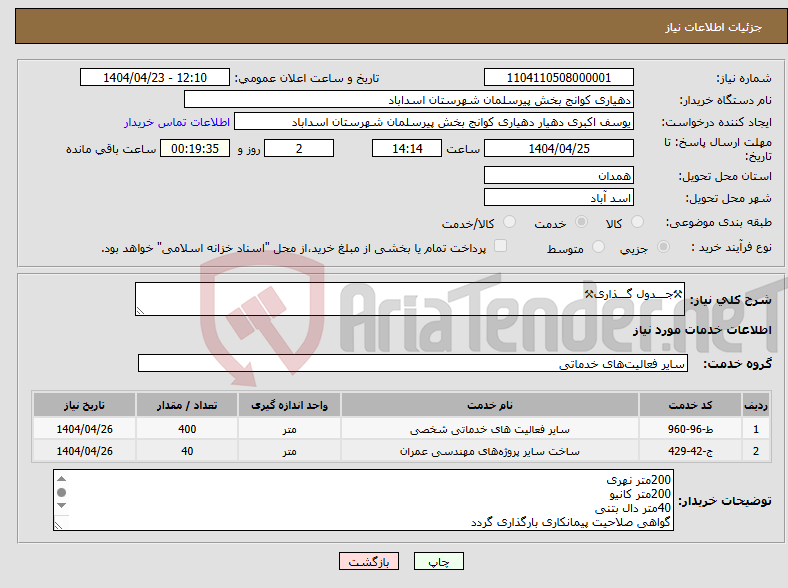Click the unit cell متر in row 2
Screen dimensions: 788x588
point(289,451)
